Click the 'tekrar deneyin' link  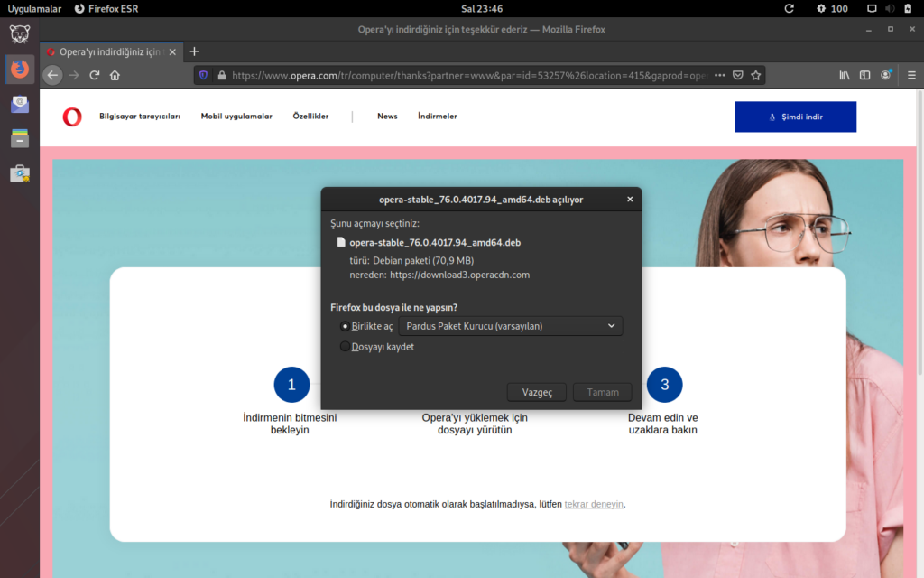pyautogui.click(x=594, y=504)
